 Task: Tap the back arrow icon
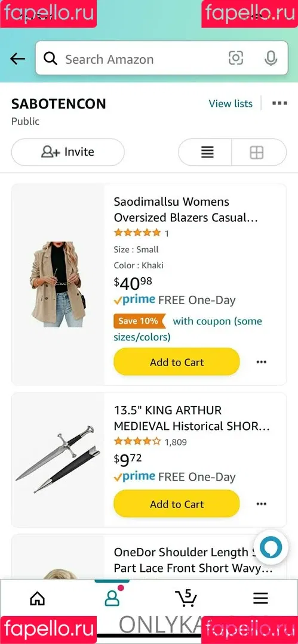[18, 59]
